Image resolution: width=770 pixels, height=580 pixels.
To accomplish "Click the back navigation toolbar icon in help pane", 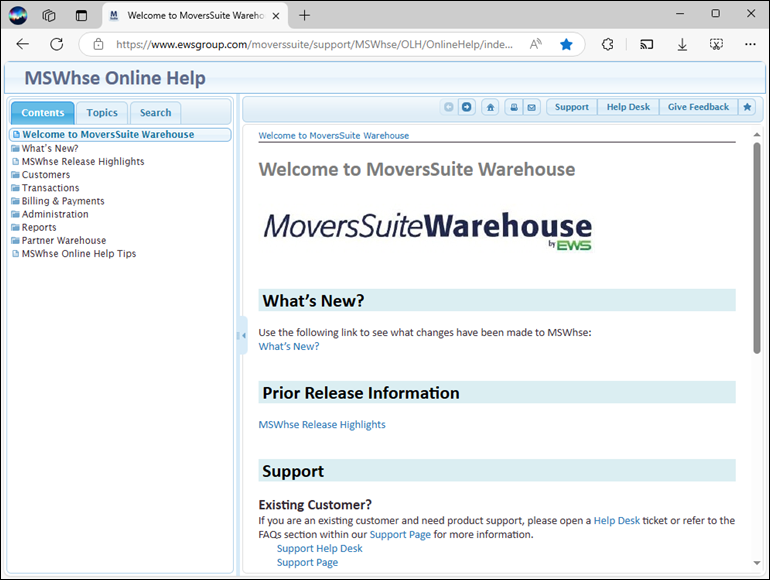I will [x=448, y=107].
